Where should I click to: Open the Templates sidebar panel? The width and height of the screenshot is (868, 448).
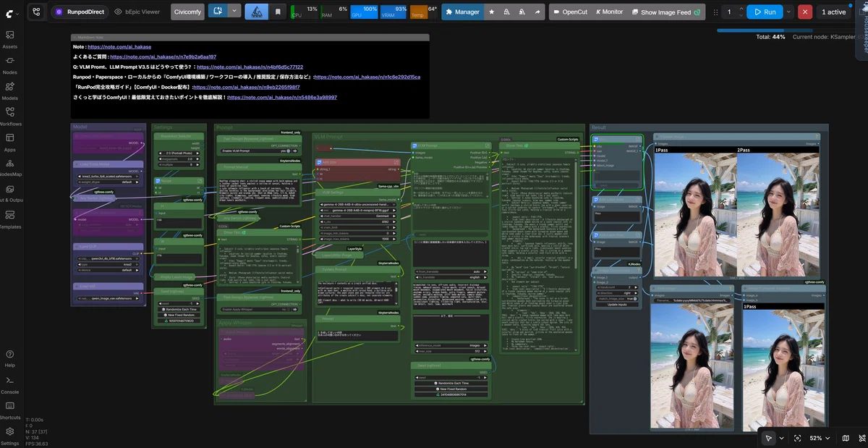[10, 219]
